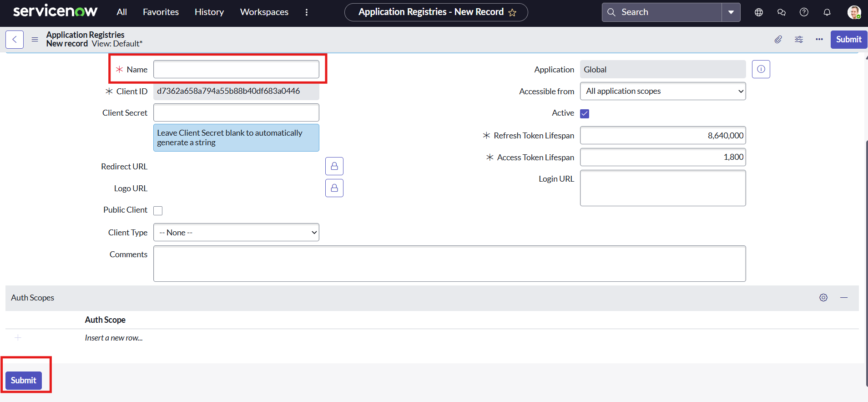
Task: Click the back arrow button
Action: pos(15,40)
